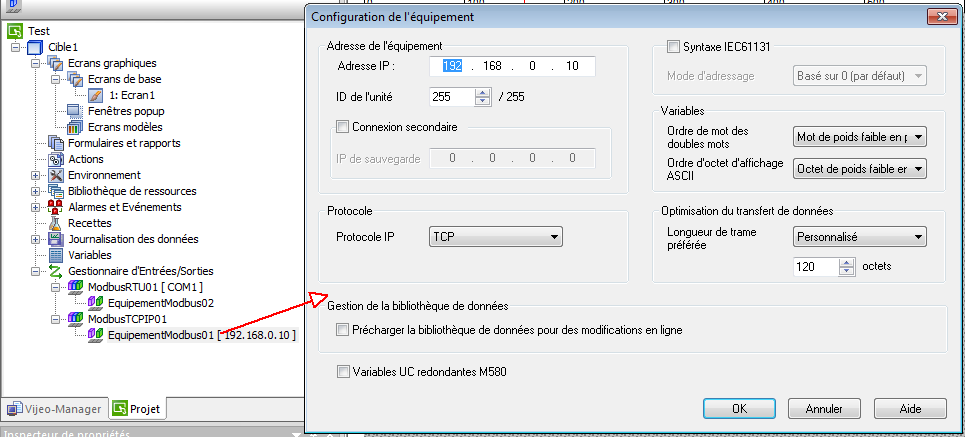Enable Variables UC redondantes M580
Screen dimensions: 965x437
pyautogui.click(x=343, y=371)
